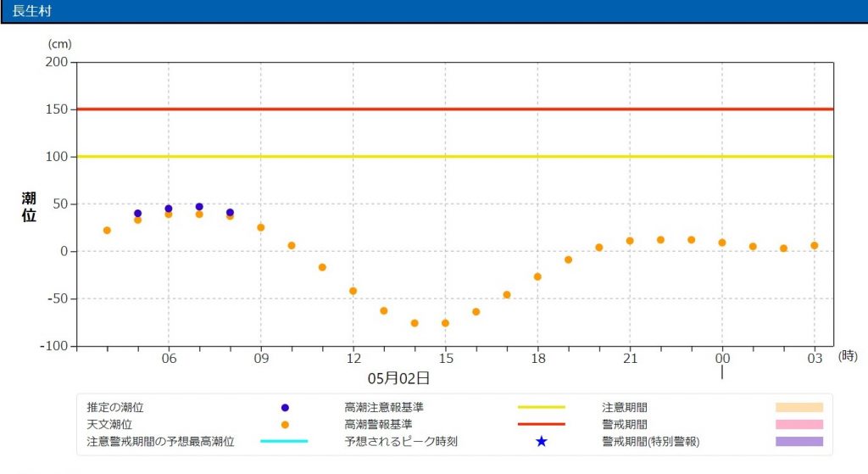The image size is (868, 474).
Task: Click the 09 hour tick label
Action: pyautogui.click(x=261, y=359)
